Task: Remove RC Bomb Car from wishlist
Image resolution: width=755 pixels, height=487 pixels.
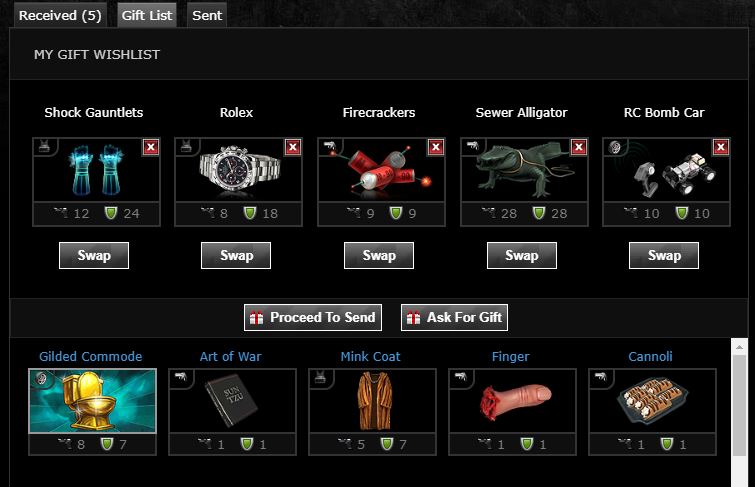Action: (721, 147)
